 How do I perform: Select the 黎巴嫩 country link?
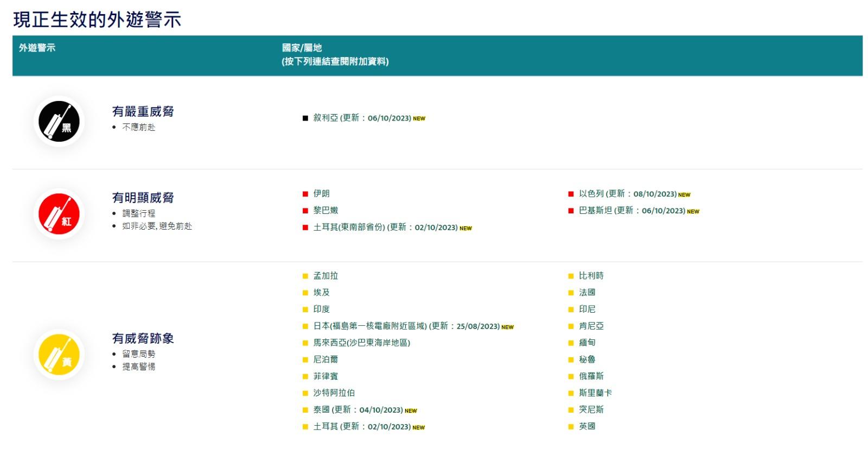325,210
